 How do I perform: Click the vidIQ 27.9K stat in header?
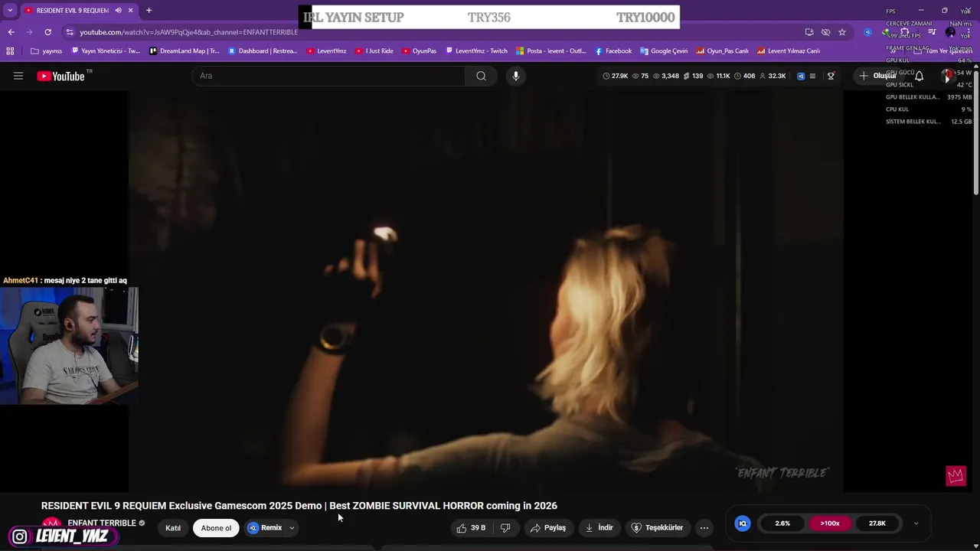[616, 76]
